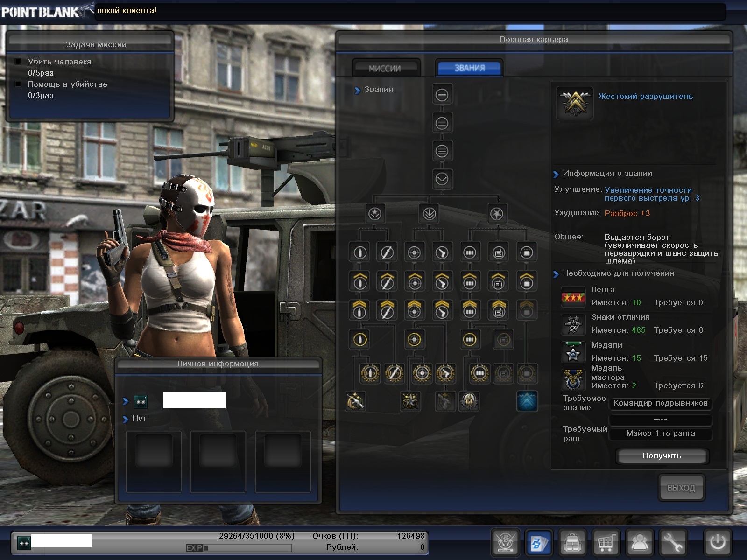Click the blue PB cards career icon
The width and height of the screenshot is (747, 560).
538,542
